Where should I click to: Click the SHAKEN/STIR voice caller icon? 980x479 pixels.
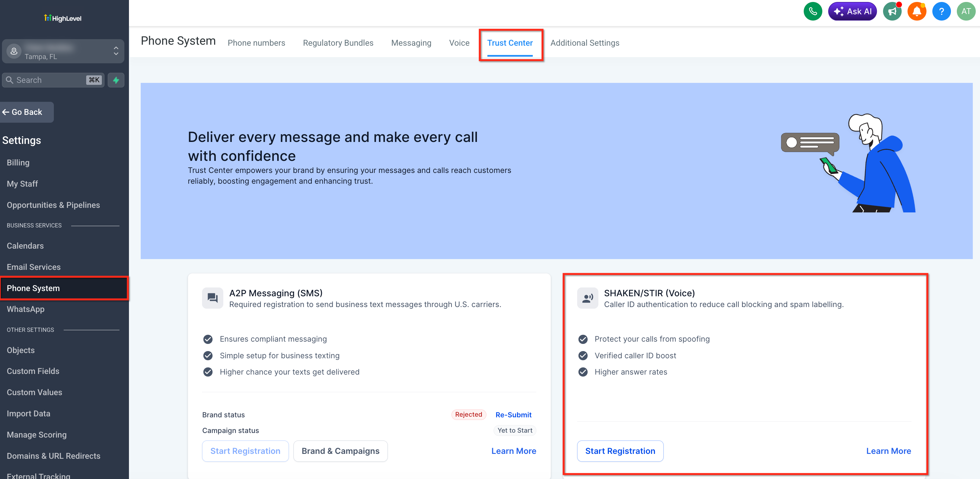click(x=587, y=298)
